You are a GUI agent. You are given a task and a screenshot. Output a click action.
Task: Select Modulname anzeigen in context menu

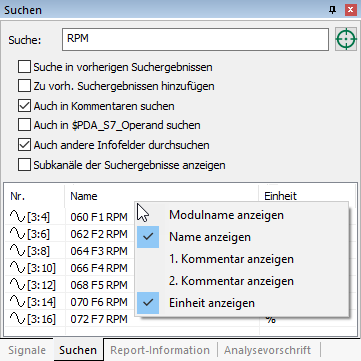(242, 215)
